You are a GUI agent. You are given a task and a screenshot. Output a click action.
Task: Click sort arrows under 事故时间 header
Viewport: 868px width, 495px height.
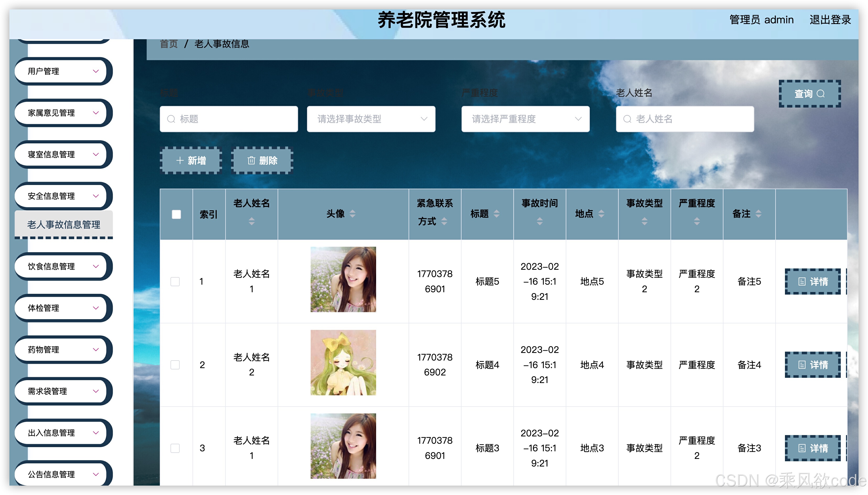540,222
